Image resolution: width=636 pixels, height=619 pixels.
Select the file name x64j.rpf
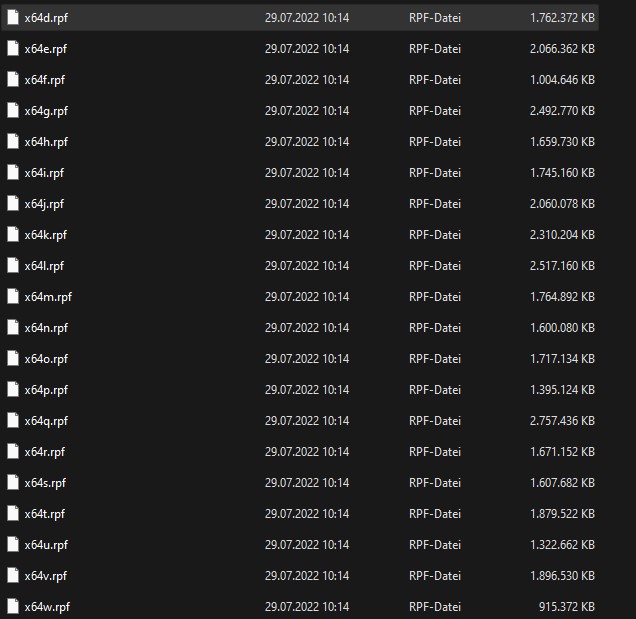(x=44, y=204)
